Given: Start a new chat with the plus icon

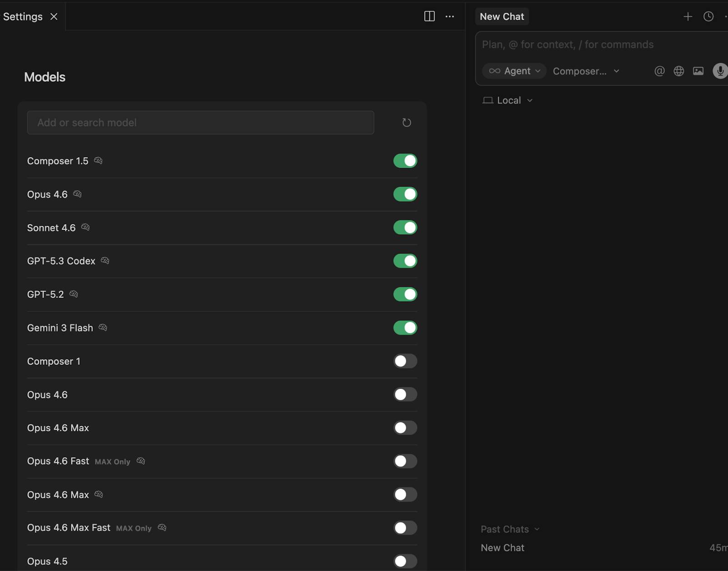Looking at the screenshot, I should [688, 16].
